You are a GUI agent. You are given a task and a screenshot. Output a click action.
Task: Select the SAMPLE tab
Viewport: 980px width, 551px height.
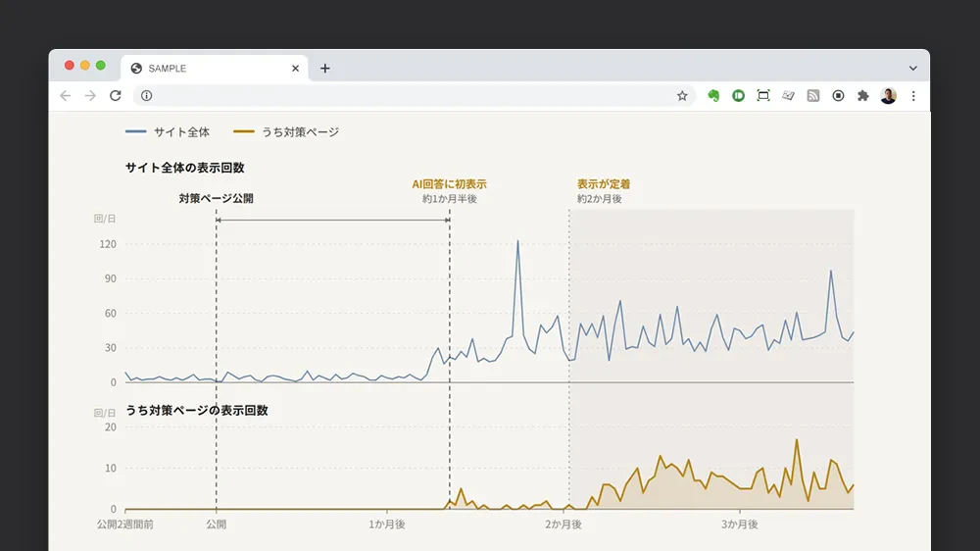[x=214, y=69]
